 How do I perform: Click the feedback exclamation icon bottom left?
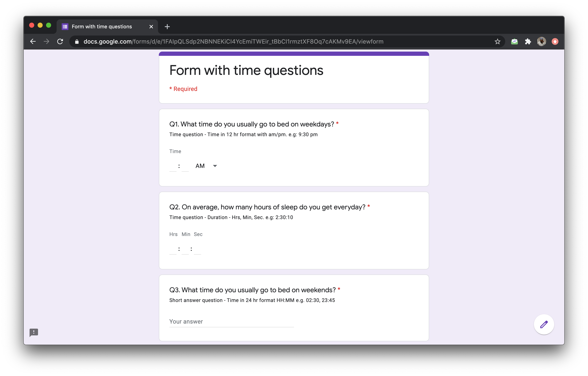tap(33, 333)
